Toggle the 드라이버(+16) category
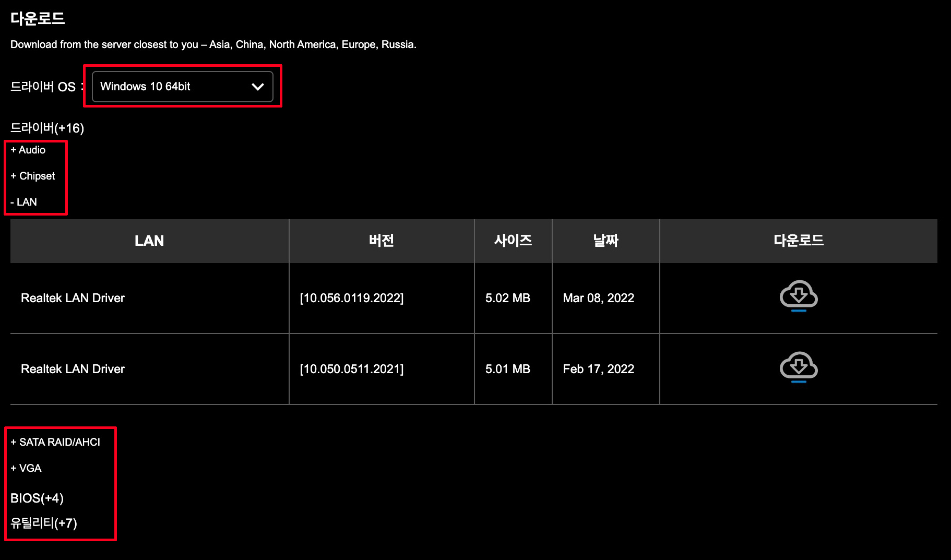This screenshot has height=560, width=951. point(47,128)
